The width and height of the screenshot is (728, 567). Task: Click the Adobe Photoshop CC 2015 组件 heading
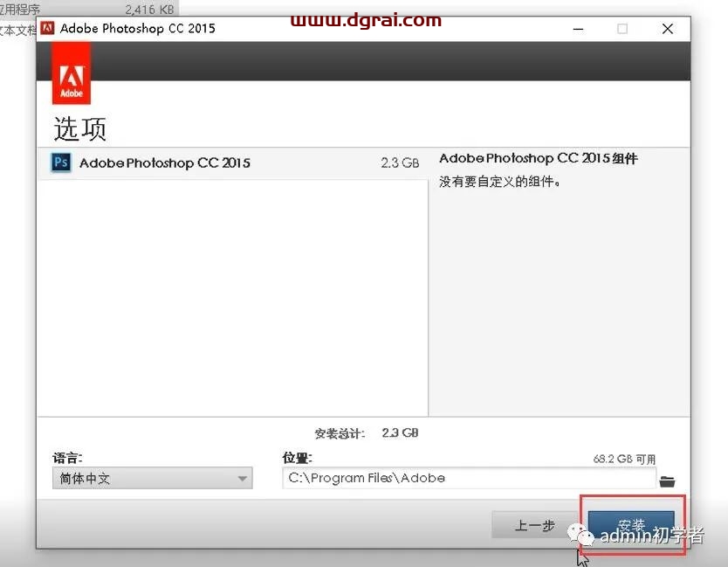click(x=539, y=158)
